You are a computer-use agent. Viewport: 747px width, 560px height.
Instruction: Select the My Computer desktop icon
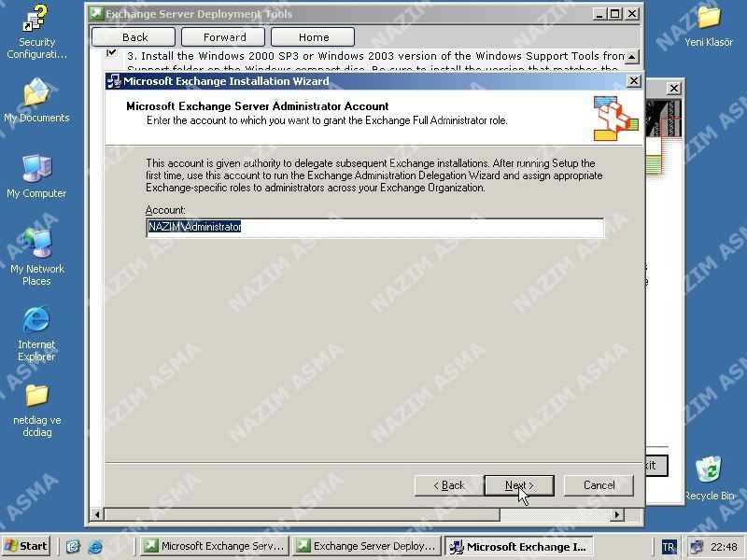coord(36,176)
